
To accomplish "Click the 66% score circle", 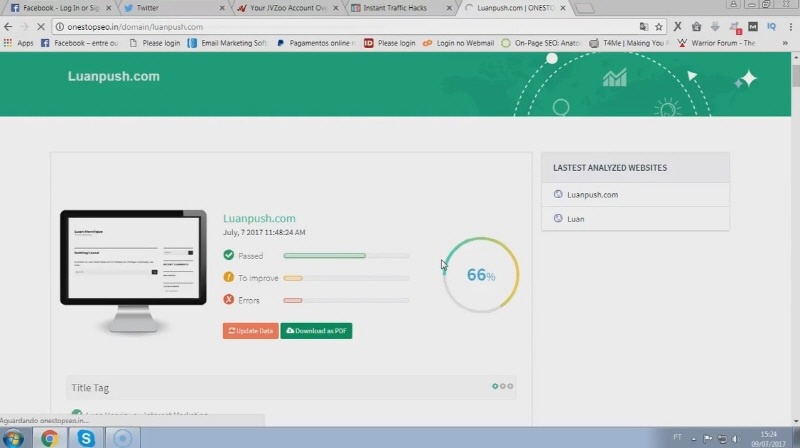I will point(481,275).
